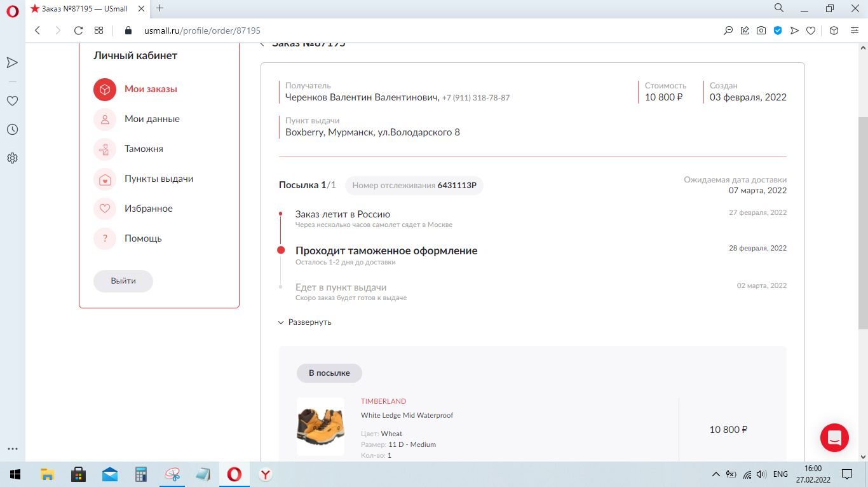The image size is (868, 487).
Task: Open File Explorer from taskbar
Action: [47, 474]
